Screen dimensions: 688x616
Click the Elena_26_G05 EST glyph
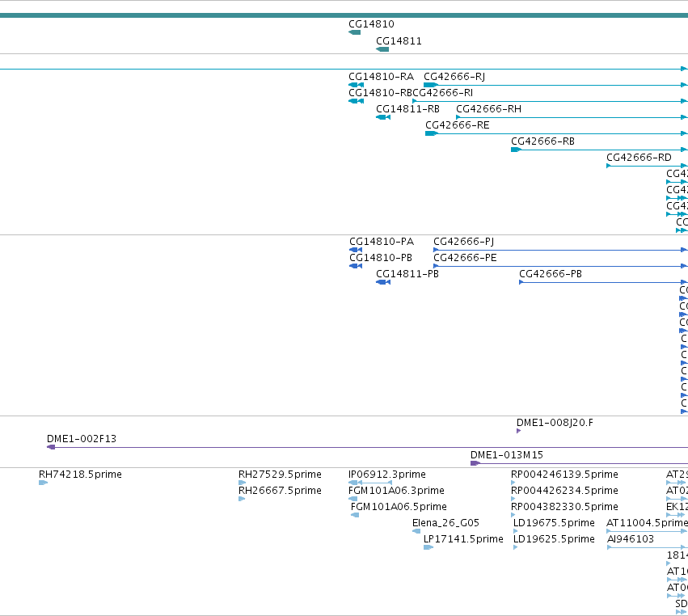point(416,531)
